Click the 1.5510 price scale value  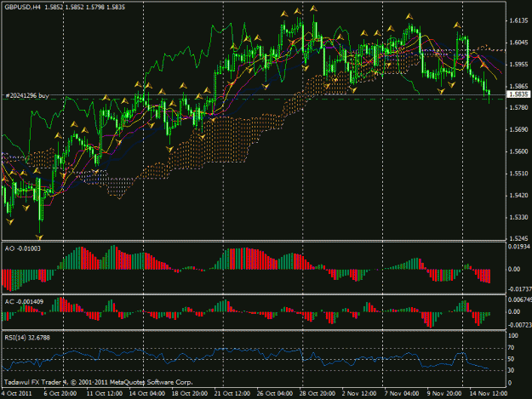click(x=518, y=174)
